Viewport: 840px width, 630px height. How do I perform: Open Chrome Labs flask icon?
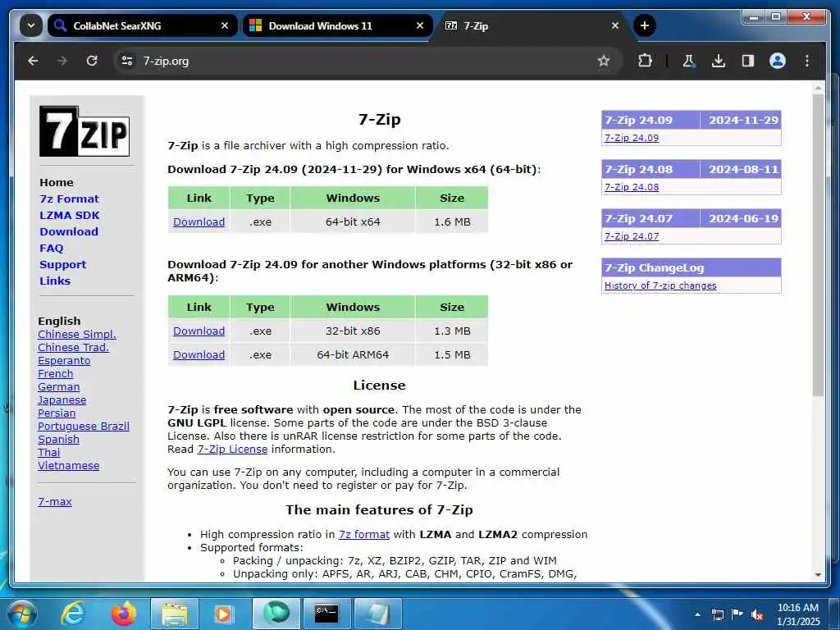(689, 61)
